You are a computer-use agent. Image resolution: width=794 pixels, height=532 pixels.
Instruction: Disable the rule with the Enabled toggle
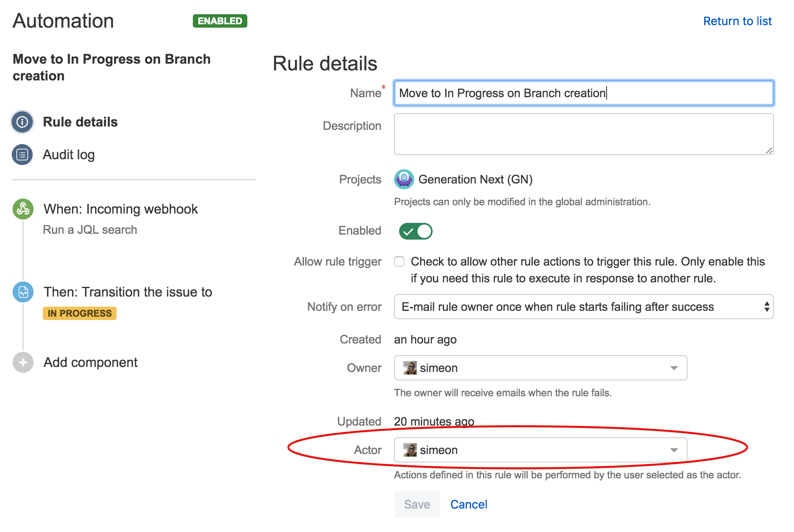(x=415, y=231)
